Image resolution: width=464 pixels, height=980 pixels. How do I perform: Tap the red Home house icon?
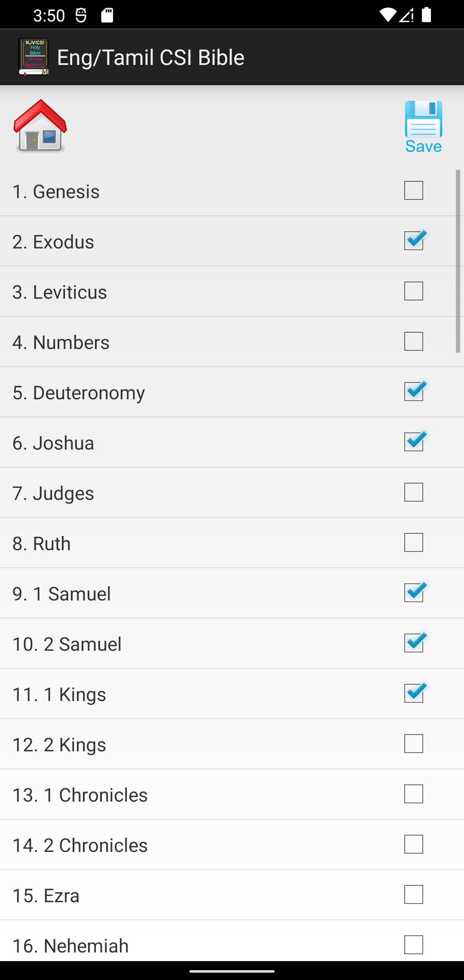click(40, 126)
